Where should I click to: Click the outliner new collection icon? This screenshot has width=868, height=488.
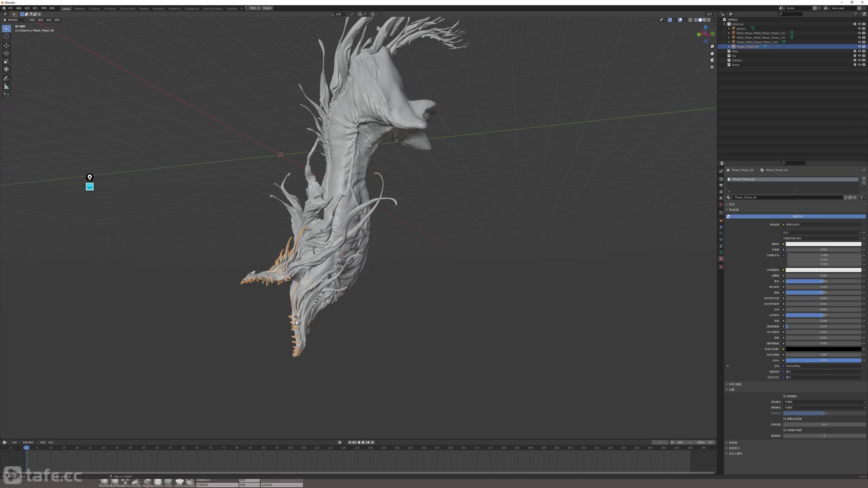(x=864, y=14)
